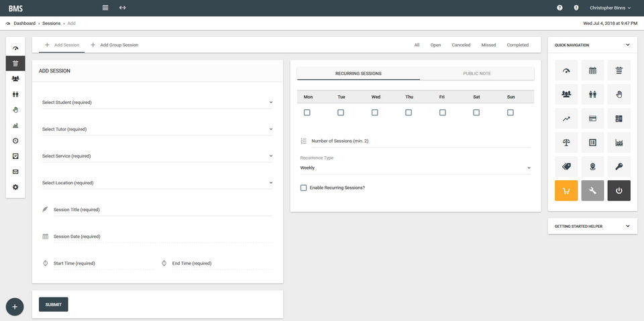This screenshot has height=321, width=644.
Task: Click the gray wrench tile
Action: (592, 190)
